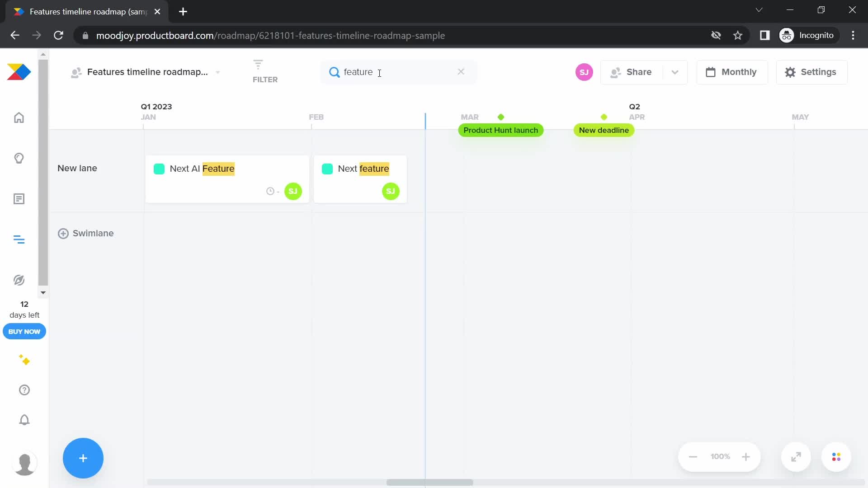Select the search icon to search
The width and height of the screenshot is (868, 488).
[x=335, y=71]
